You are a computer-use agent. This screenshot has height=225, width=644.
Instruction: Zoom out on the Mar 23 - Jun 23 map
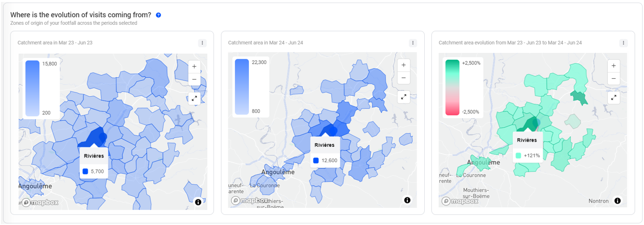coord(194,80)
